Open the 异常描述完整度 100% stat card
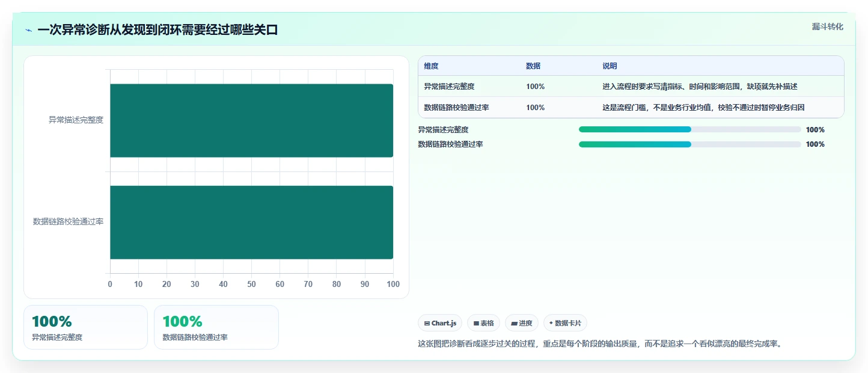The image size is (868, 373). tap(85, 327)
